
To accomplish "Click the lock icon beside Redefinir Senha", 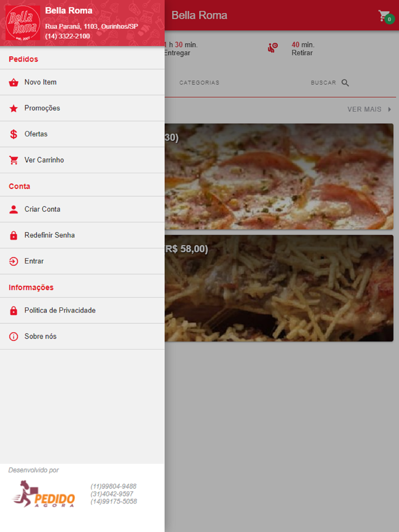I will point(14,235).
